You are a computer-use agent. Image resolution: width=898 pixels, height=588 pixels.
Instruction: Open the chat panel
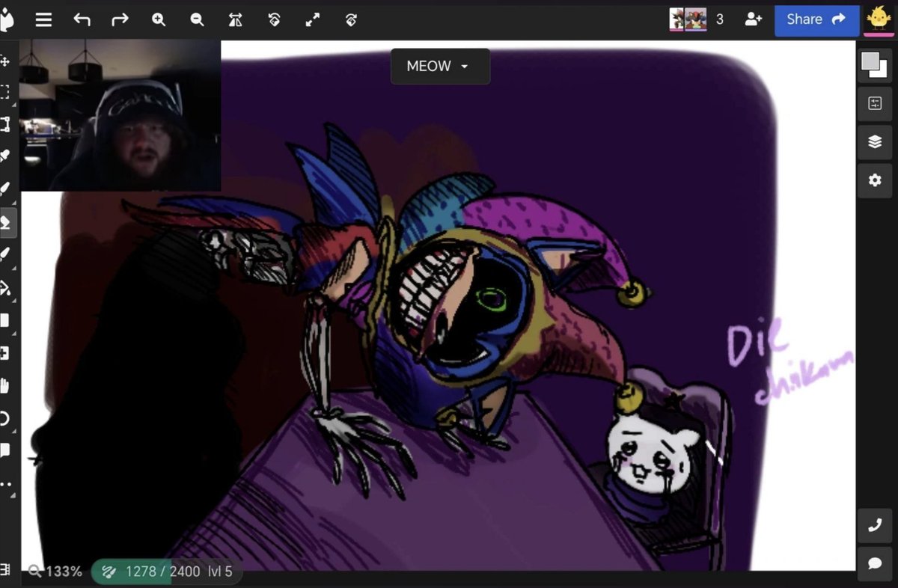point(875,564)
